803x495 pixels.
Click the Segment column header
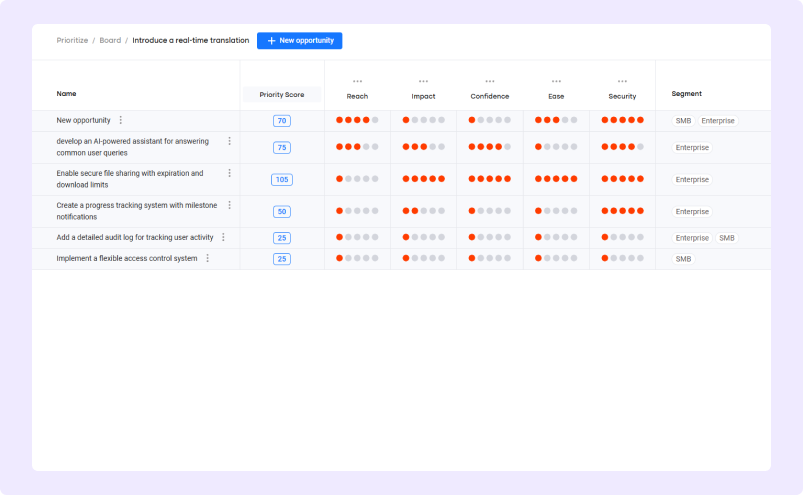pyautogui.click(x=686, y=94)
